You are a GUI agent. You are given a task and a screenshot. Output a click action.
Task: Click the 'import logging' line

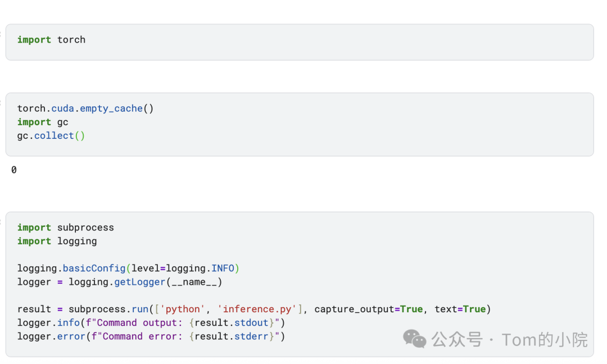[57, 241]
